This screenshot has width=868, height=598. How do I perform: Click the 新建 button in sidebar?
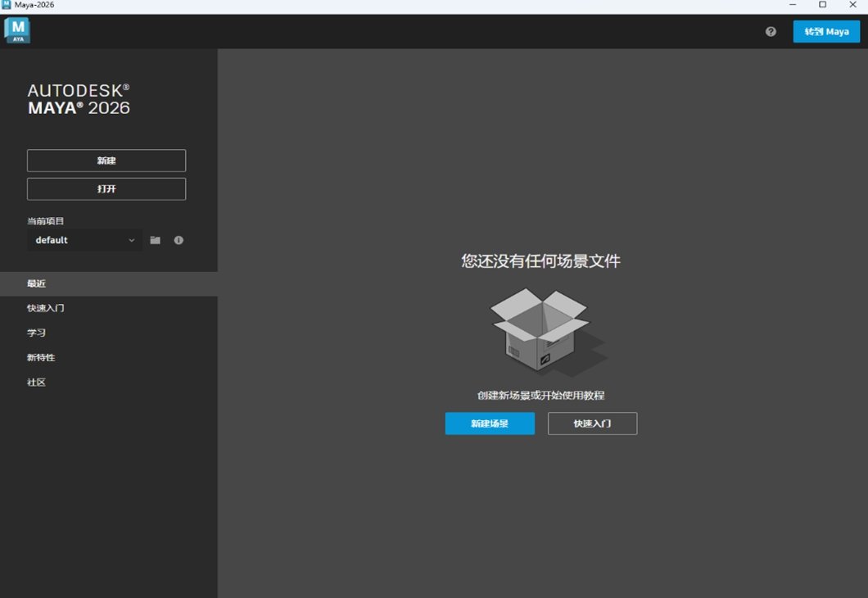106,161
